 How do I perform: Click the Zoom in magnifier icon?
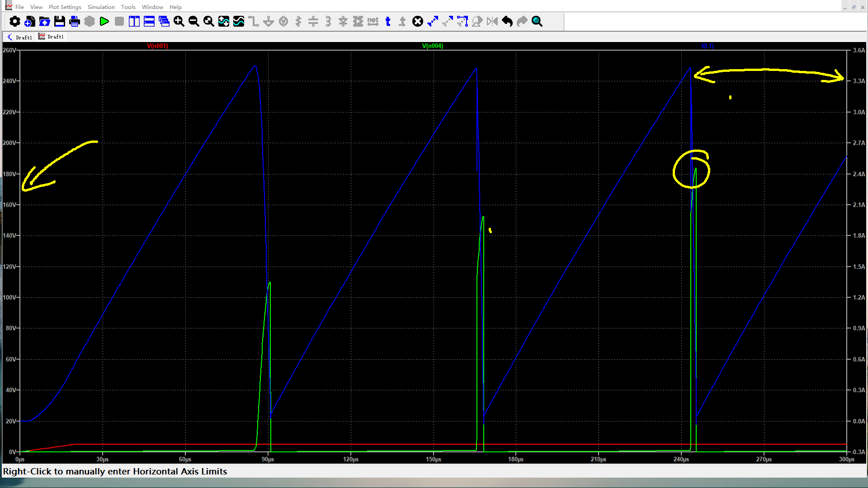pyautogui.click(x=179, y=21)
